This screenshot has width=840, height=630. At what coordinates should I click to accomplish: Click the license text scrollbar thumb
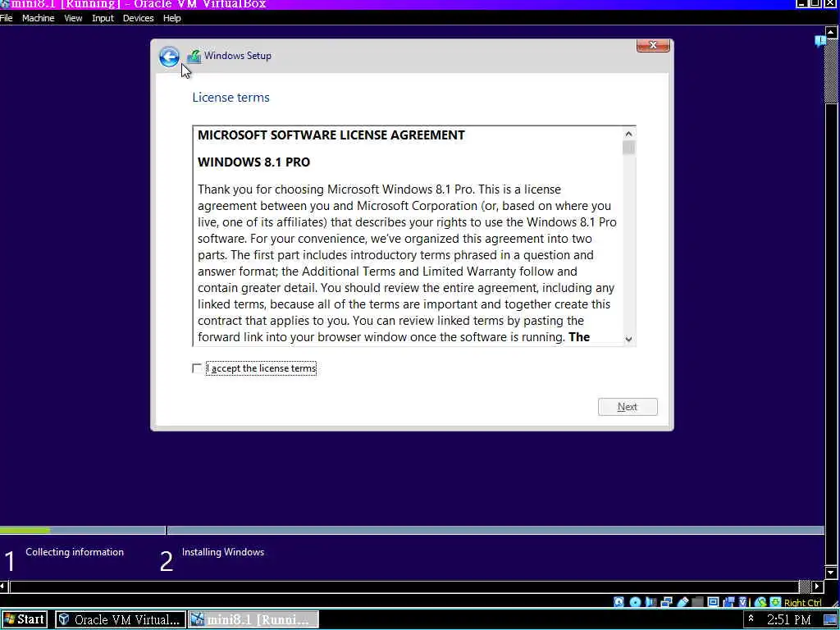pos(628,148)
